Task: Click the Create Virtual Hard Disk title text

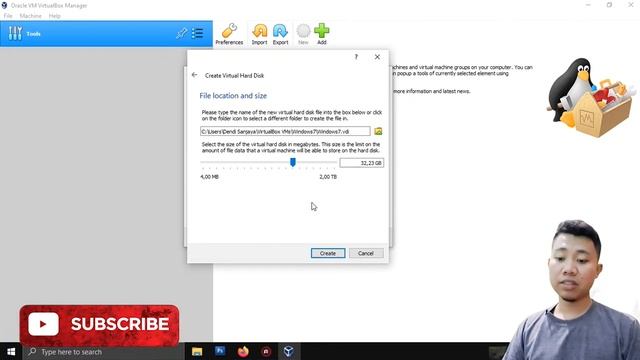Action: pyautogui.click(x=234, y=76)
